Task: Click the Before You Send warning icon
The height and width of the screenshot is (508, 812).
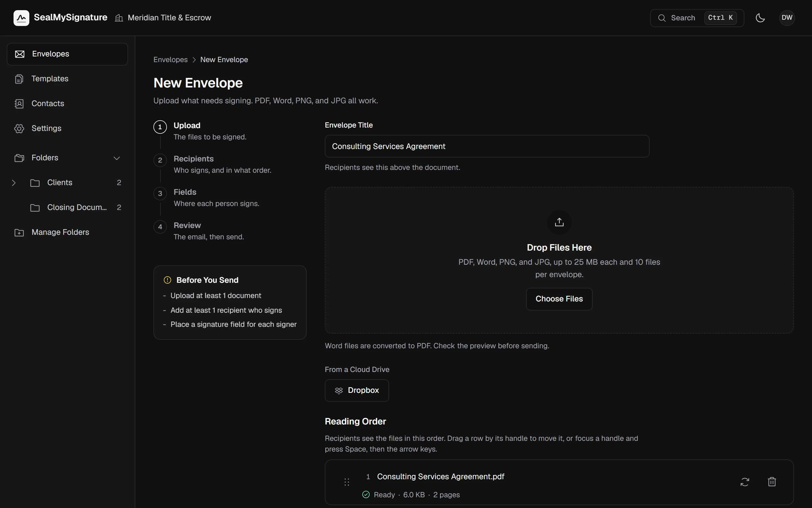Action: [167, 280]
